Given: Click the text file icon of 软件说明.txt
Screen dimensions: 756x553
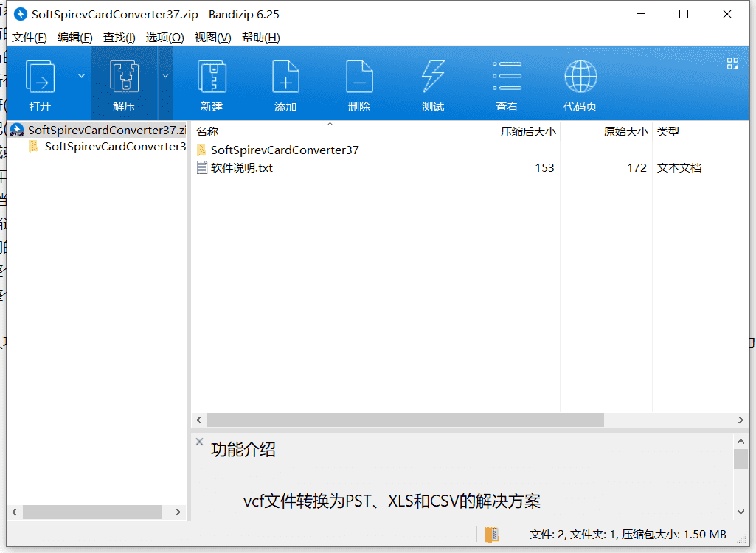Looking at the screenshot, I should click(202, 167).
